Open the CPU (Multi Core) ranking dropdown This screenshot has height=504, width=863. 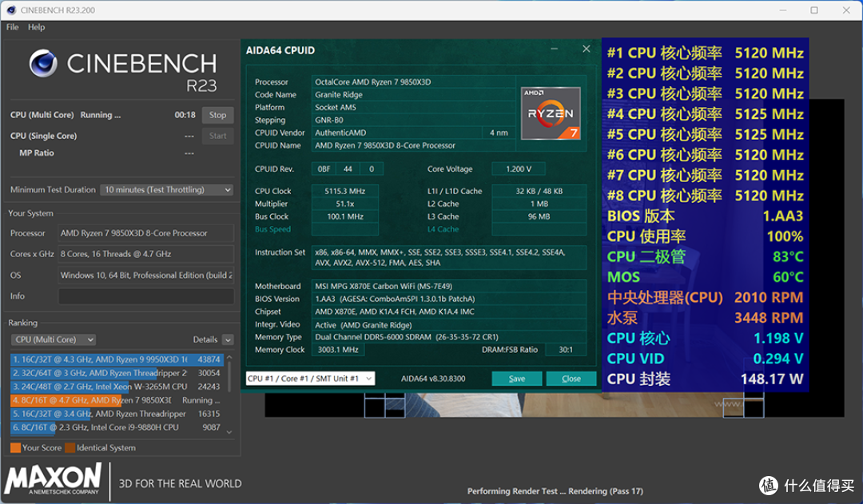coord(53,339)
